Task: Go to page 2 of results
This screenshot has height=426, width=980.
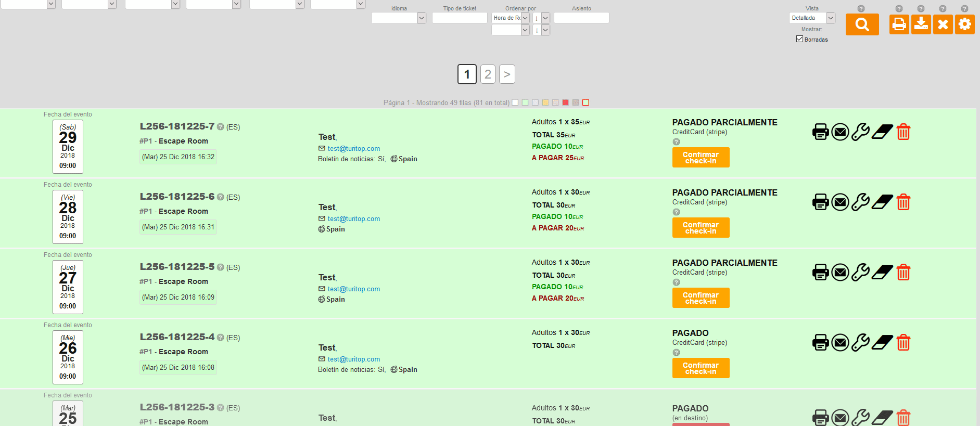Action: (x=488, y=74)
